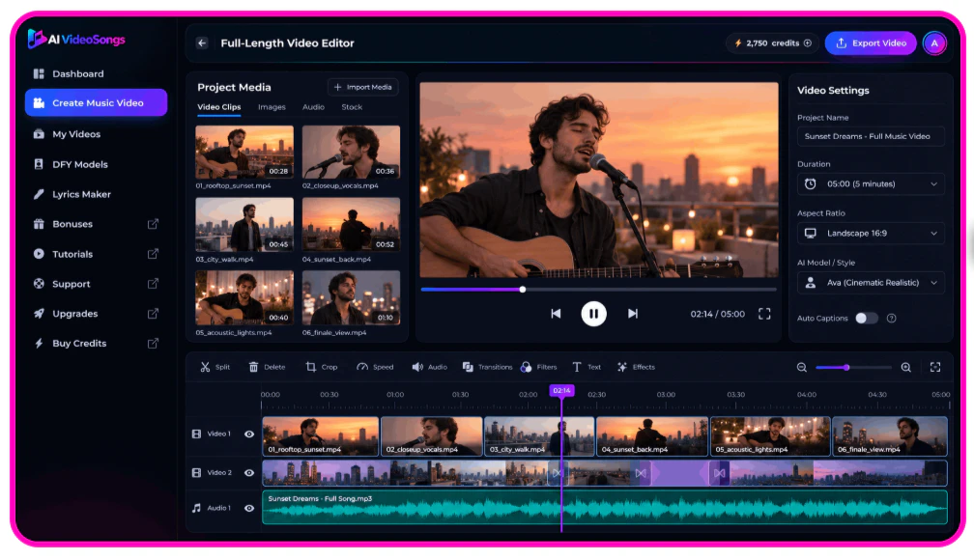
Task: Select the 01_rooftop_sunset.mp4 media thumbnail
Action: click(x=244, y=153)
